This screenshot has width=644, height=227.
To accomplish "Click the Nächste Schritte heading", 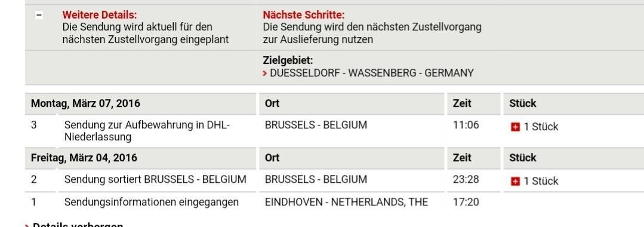I will (304, 15).
